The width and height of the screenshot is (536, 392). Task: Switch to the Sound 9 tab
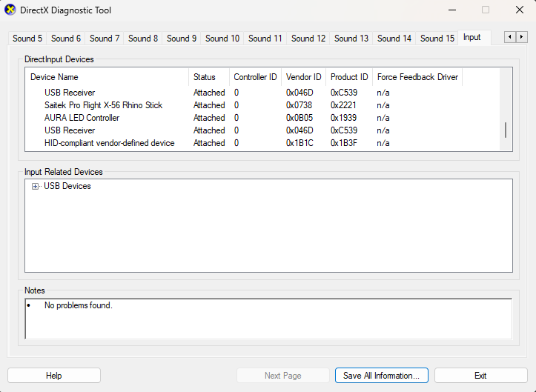pos(182,39)
